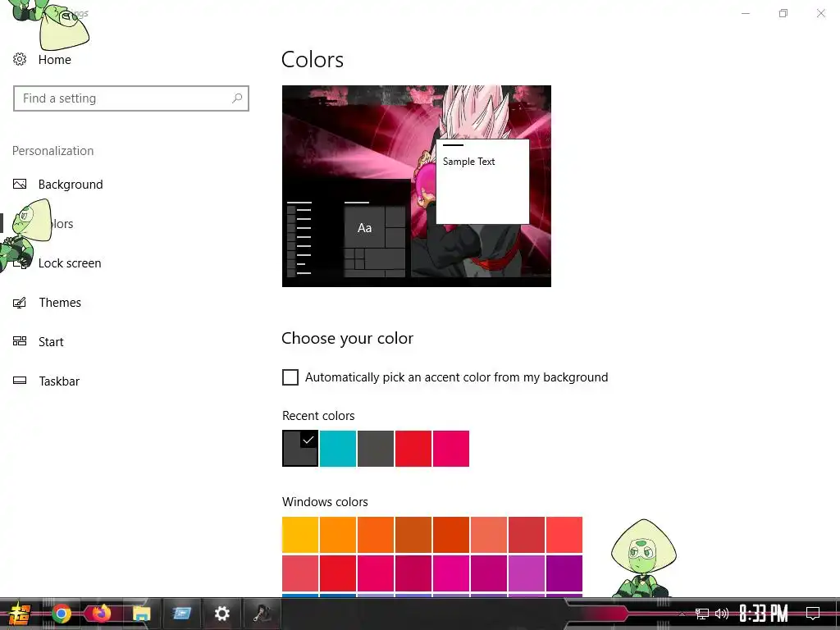840x630 pixels.
Task: Click the Personalization section label
Action: (x=53, y=151)
